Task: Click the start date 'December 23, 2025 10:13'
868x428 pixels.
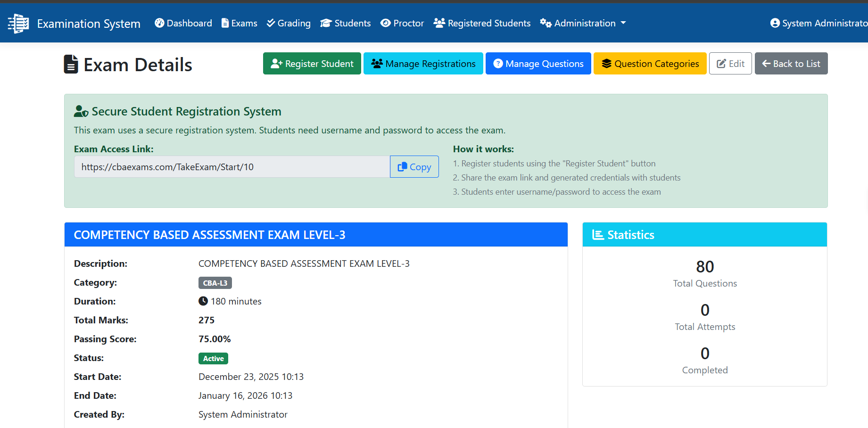Action: (x=251, y=377)
